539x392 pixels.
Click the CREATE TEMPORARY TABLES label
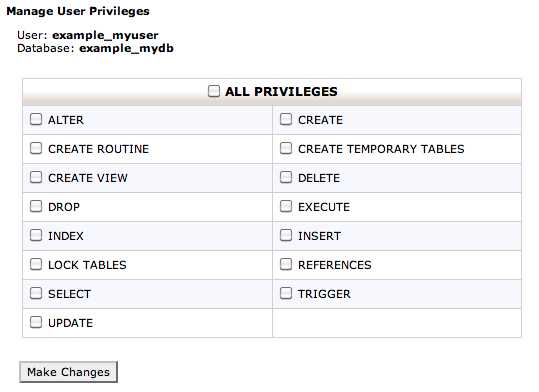(x=381, y=149)
